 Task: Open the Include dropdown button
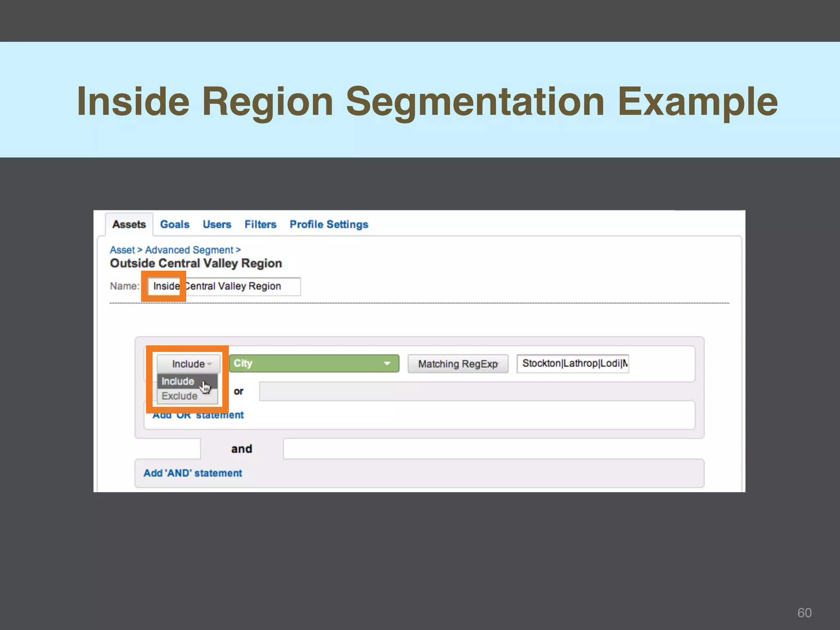click(188, 364)
